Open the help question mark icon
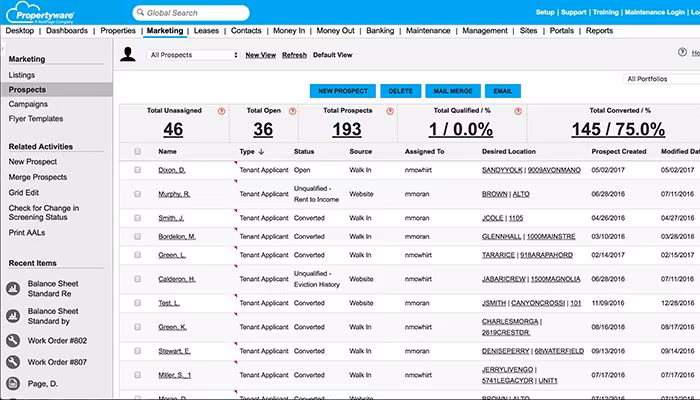700x400 pixels. click(682, 52)
